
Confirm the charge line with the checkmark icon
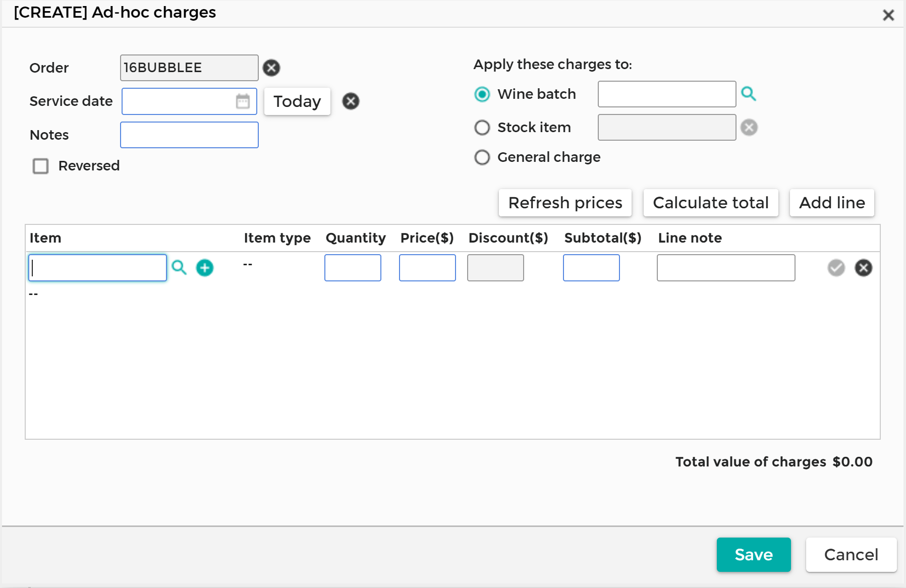click(x=836, y=268)
